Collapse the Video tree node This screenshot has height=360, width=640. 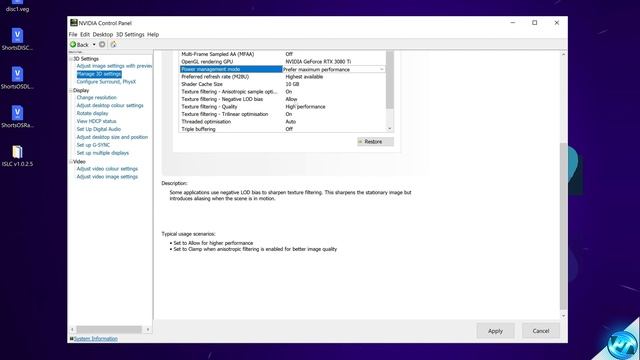(x=71, y=162)
